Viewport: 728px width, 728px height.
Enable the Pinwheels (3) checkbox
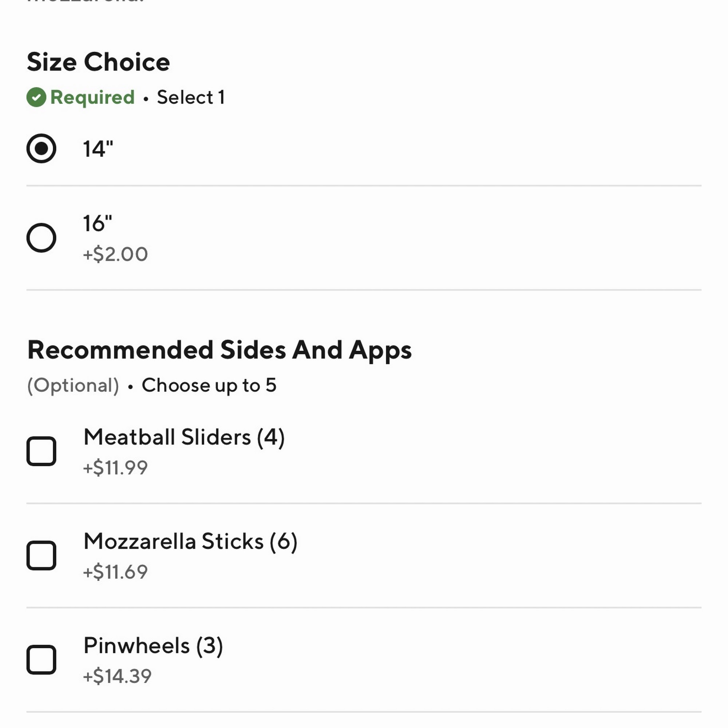point(41,660)
